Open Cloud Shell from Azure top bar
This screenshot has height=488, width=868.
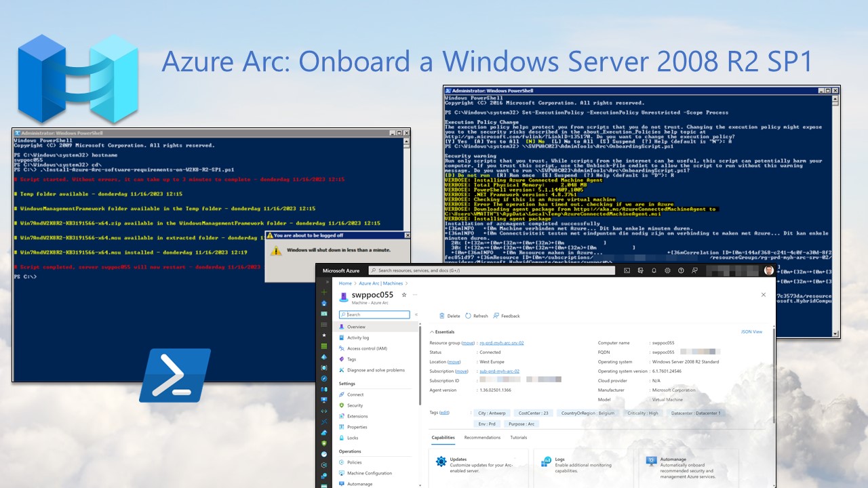[x=627, y=270]
